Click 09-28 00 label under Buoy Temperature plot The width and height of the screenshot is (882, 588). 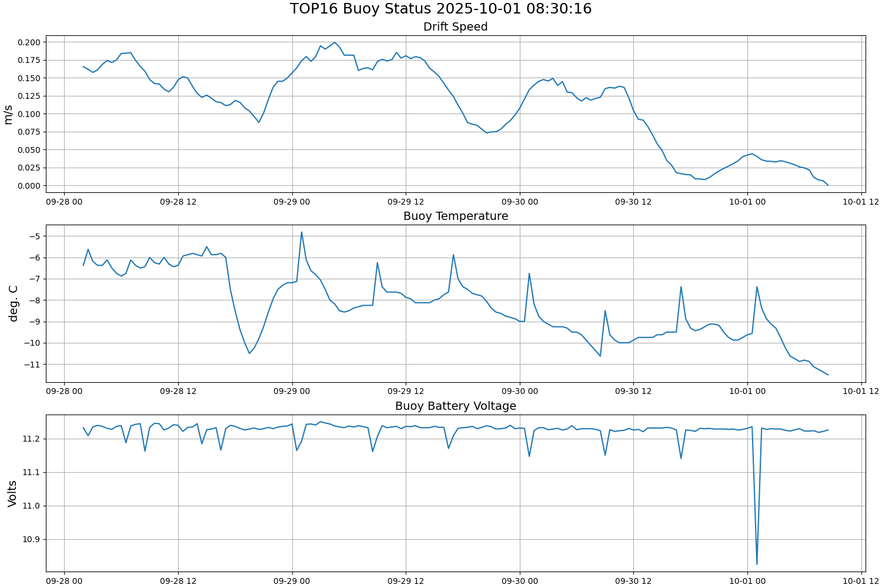(64, 392)
